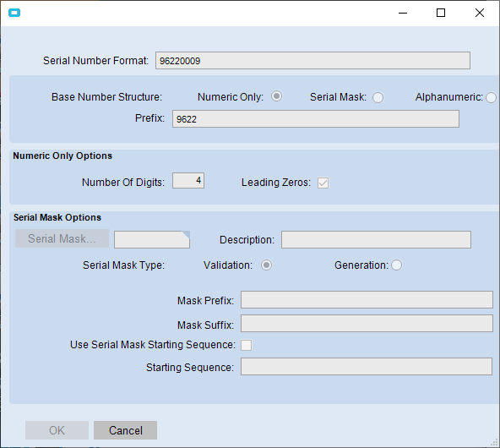Toggle the Leading Zeros checkbox

pyautogui.click(x=323, y=183)
